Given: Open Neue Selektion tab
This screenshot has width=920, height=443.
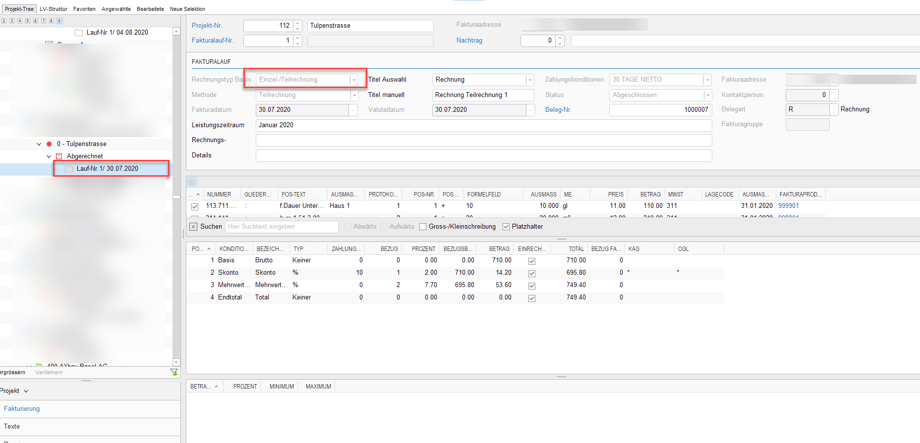Looking at the screenshot, I should click(x=187, y=9).
